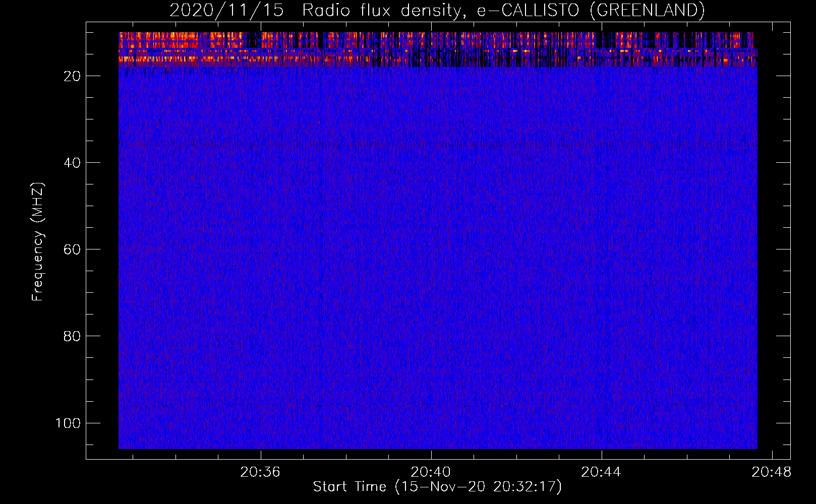Viewport: 816px width, 504px height.
Task: Click the 60 frequency tick label
Action: point(72,249)
